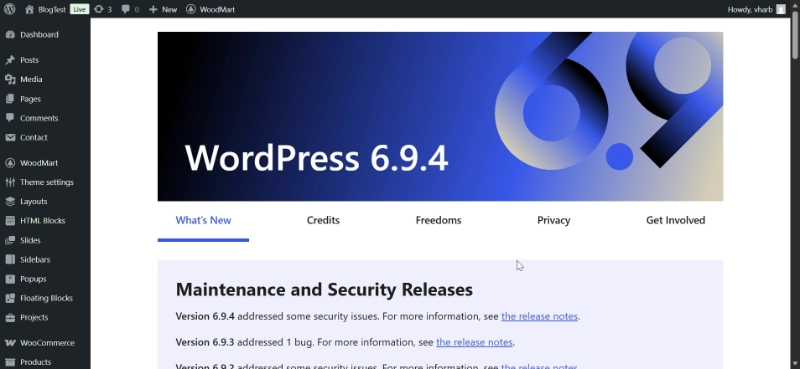Click the Products icon in sidebar
The height and width of the screenshot is (369, 800).
click(10, 362)
